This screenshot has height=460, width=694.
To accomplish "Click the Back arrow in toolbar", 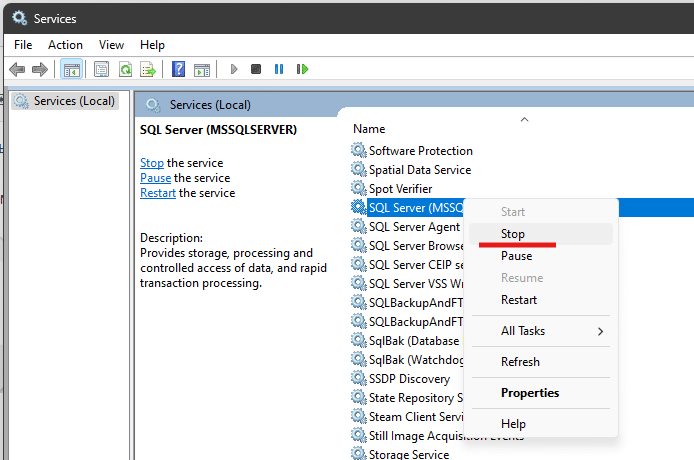I will click(17, 69).
